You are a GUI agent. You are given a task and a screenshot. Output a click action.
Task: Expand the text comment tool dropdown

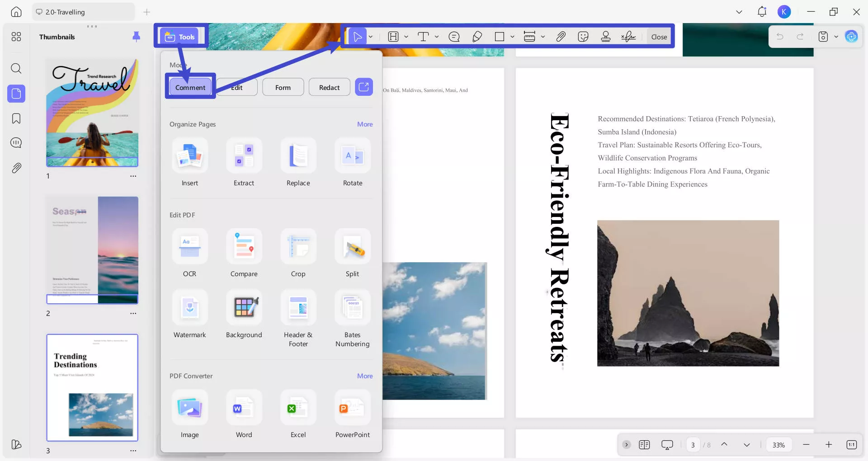(437, 37)
